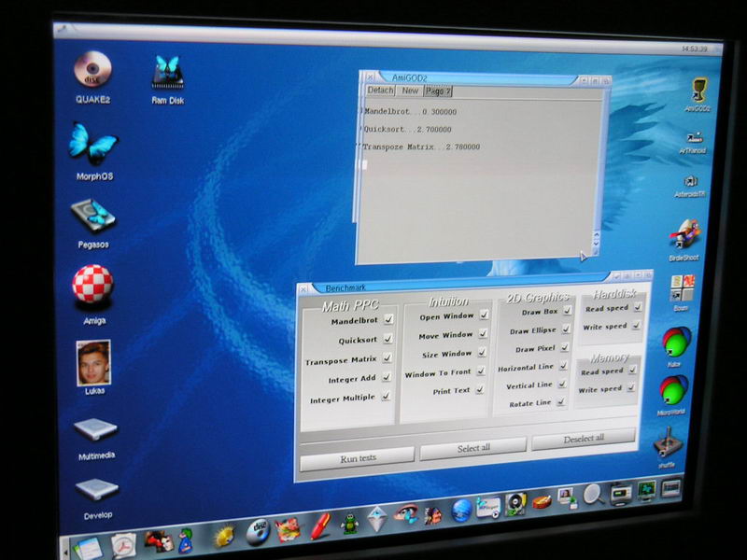
Task: Launch the BirdieShoot shortcut icon
Action: 684,235
